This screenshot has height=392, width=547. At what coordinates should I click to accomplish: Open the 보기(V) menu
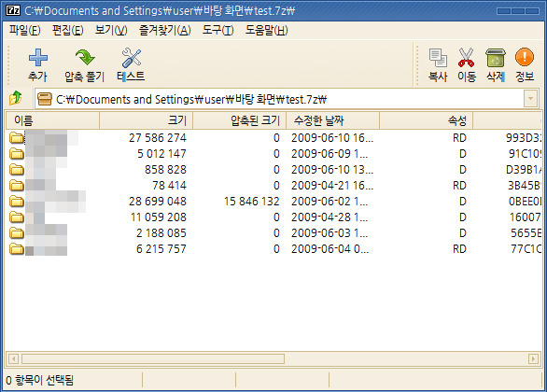point(111,31)
